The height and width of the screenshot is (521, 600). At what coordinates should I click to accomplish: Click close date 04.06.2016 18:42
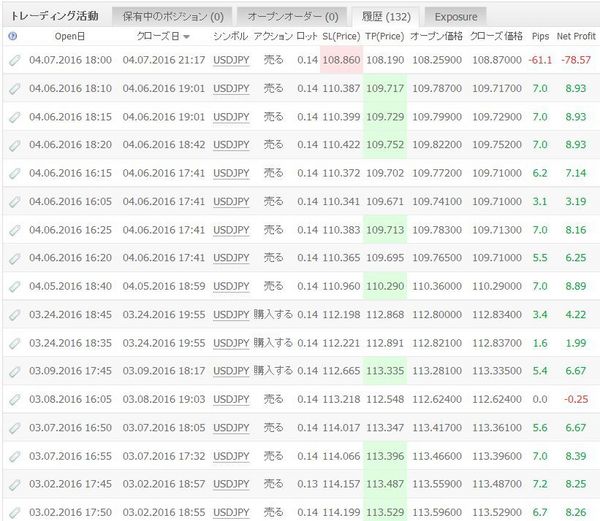pos(164,145)
